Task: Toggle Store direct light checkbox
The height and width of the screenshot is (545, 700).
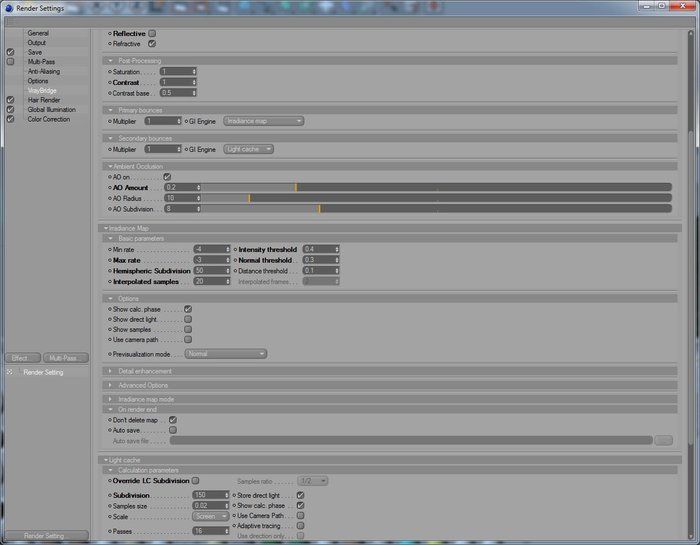Action: click(300, 495)
